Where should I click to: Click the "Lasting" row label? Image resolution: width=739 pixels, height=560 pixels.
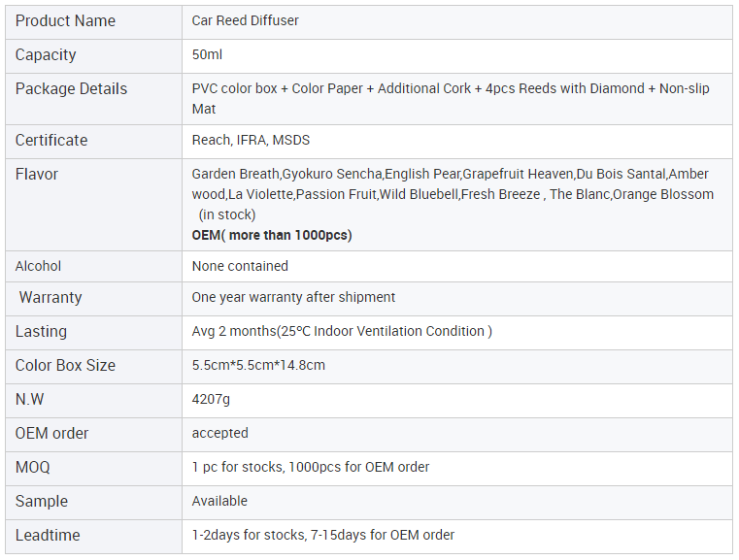pyautogui.click(x=41, y=332)
